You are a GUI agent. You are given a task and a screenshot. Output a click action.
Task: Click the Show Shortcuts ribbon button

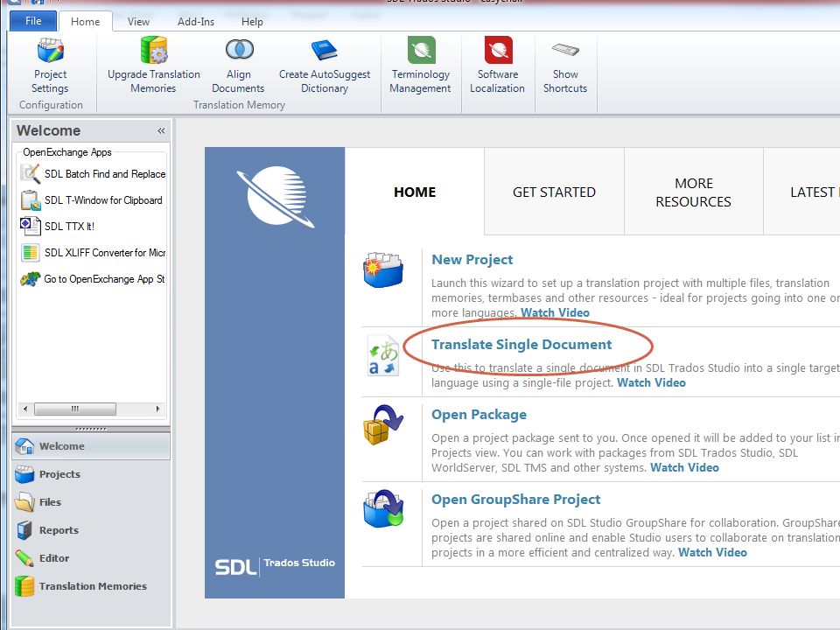coord(565,66)
